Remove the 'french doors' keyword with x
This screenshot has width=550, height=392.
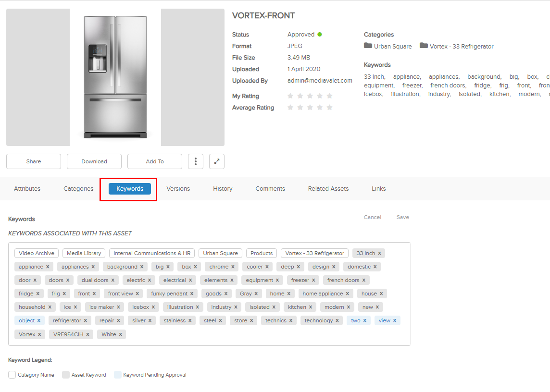click(x=364, y=280)
